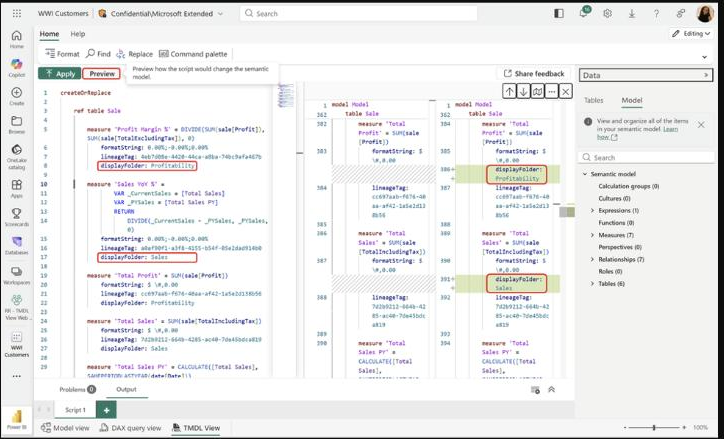Open the sensitivity label dropdown
This screenshot has height=439, width=724.
point(161,13)
